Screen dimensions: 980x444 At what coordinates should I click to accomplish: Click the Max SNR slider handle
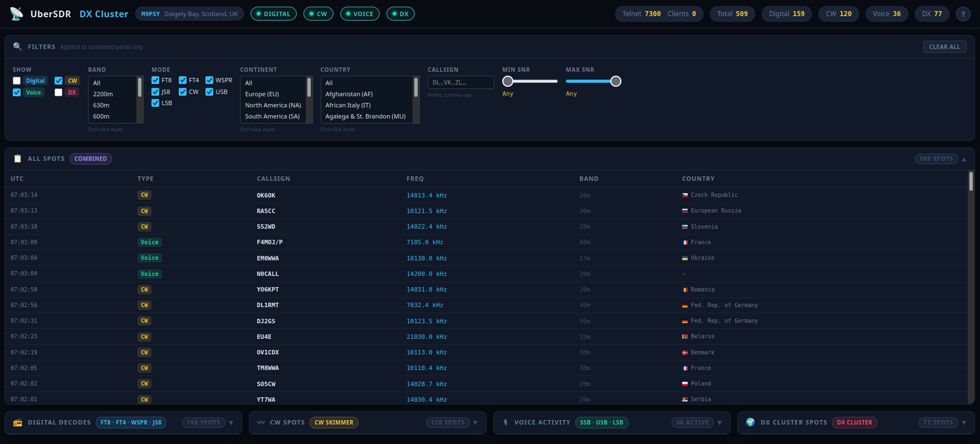click(616, 81)
